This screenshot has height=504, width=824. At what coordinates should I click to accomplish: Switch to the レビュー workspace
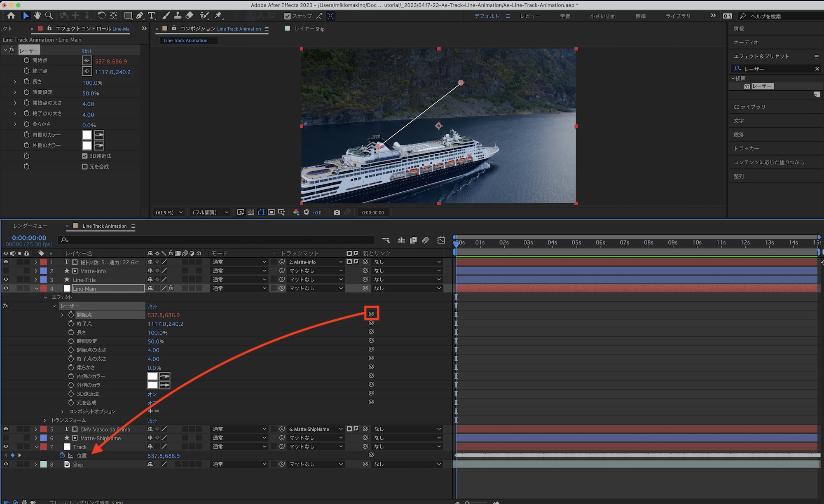click(x=530, y=16)
